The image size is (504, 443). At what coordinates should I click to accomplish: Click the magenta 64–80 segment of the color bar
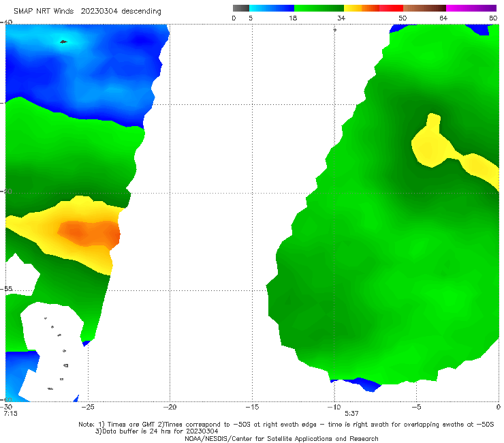[471, 8]
